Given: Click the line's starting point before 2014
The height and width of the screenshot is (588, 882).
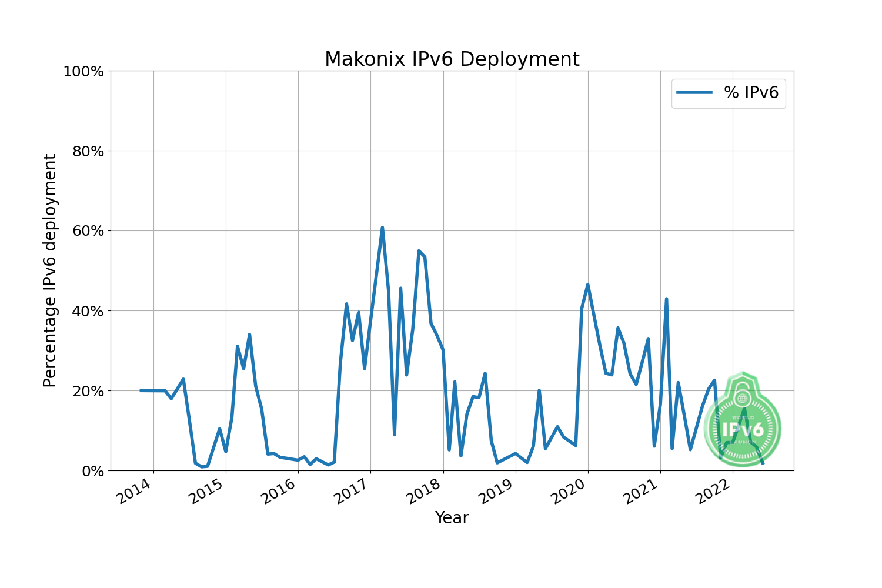Looking at the screenshot, I should [x=141, y=390].
